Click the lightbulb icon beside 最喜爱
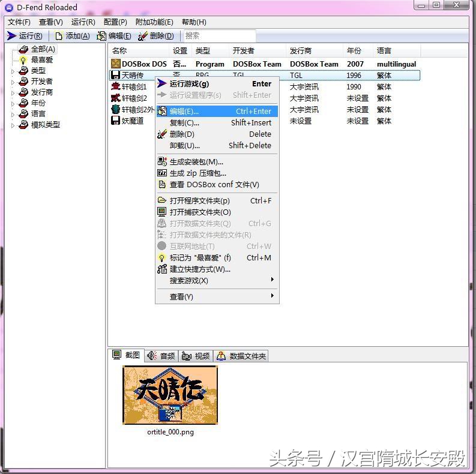476x474 pixels. [23, 60]
